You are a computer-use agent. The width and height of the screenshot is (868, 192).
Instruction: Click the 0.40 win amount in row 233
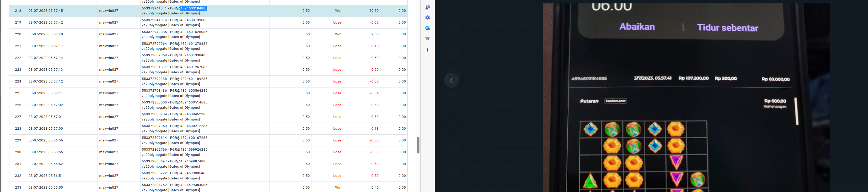point(375,188)
